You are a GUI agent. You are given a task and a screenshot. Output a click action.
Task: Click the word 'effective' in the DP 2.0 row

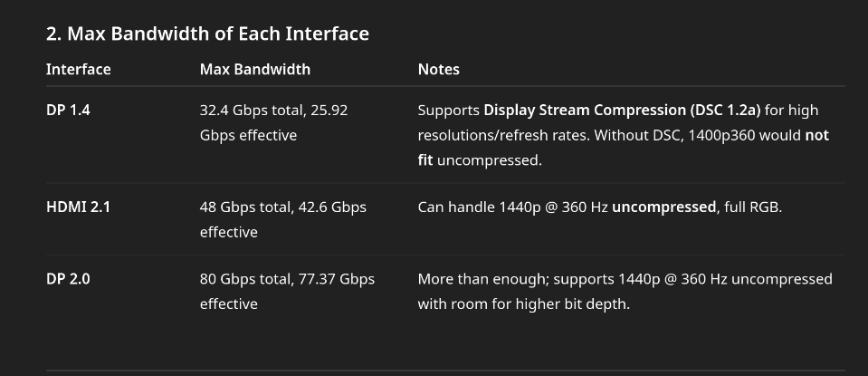point(229,304)
